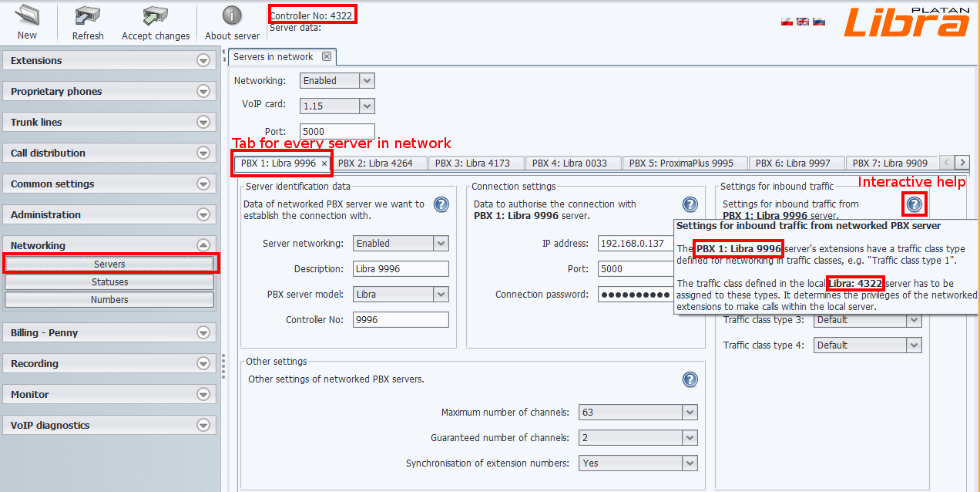Click the Description field Libra 9996
Viewport: 980px width, 492px height.
(x=401, y=268)
